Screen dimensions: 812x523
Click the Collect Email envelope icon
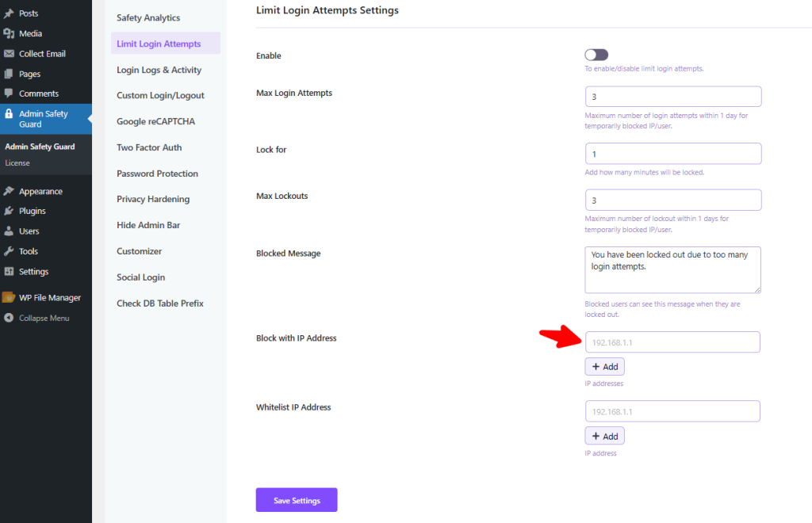point(9,54)
